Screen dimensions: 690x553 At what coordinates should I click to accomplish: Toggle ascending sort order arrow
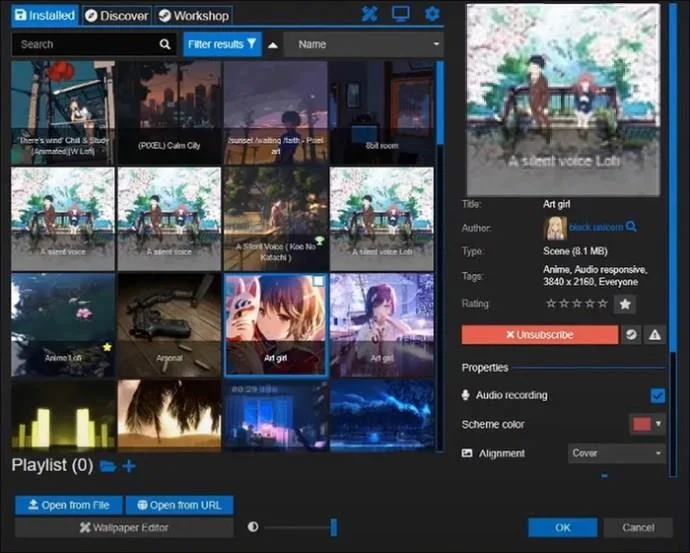coord(273,45)
